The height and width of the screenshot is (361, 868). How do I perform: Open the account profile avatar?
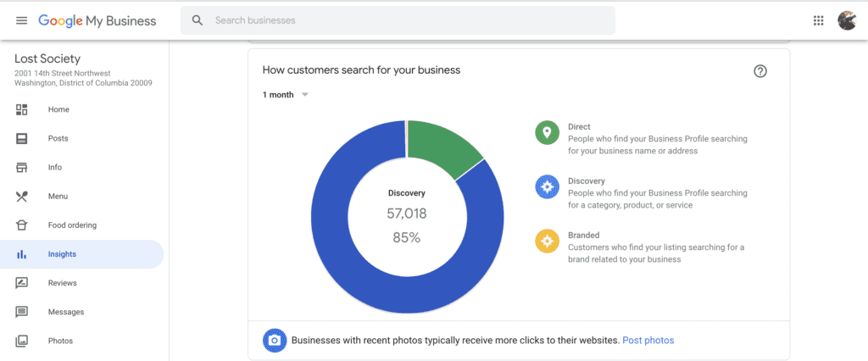[846, 20]
